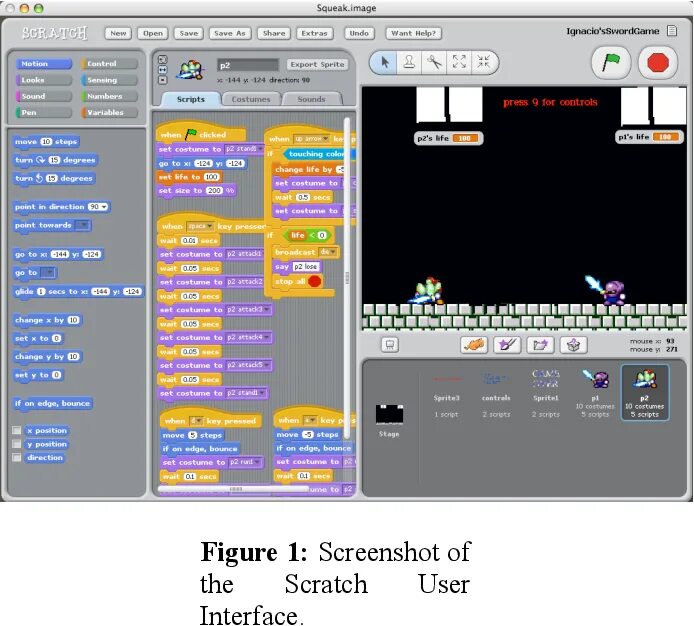Click the sprite name field p2
694x626 pixels.
[248, 65]
